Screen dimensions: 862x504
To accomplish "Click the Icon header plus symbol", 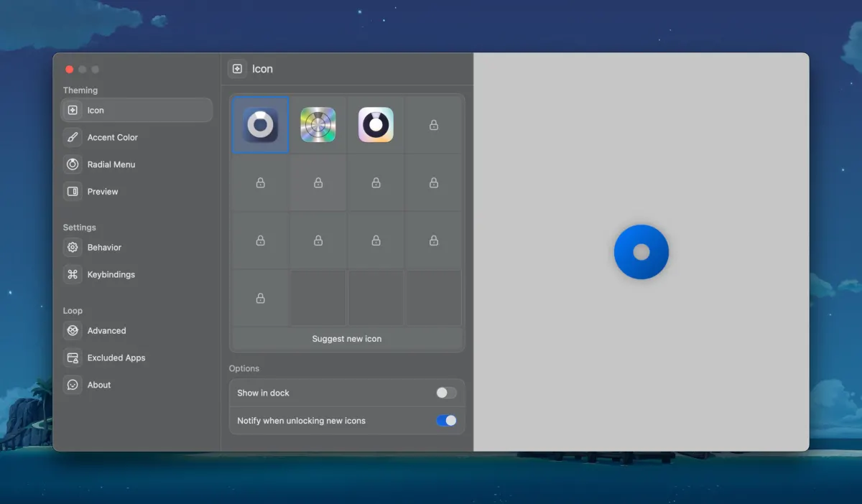I will 237,69.
